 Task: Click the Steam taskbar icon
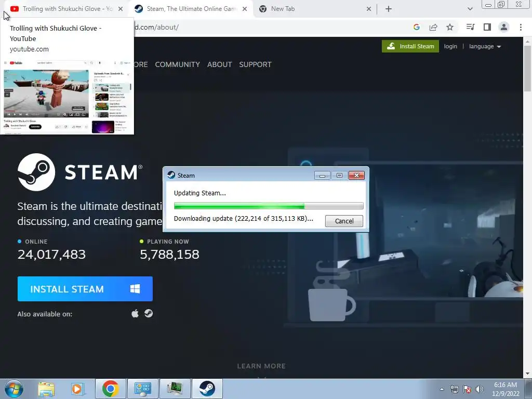[207, 389]
